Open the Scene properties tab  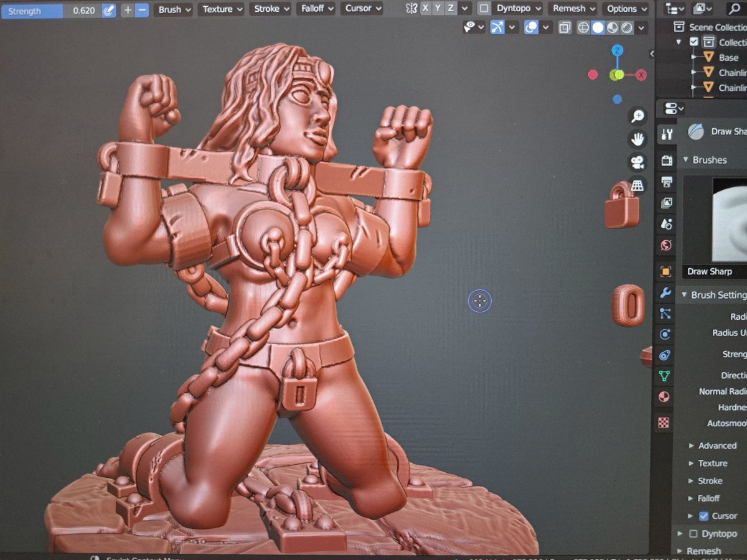click(x=666, y=223)
